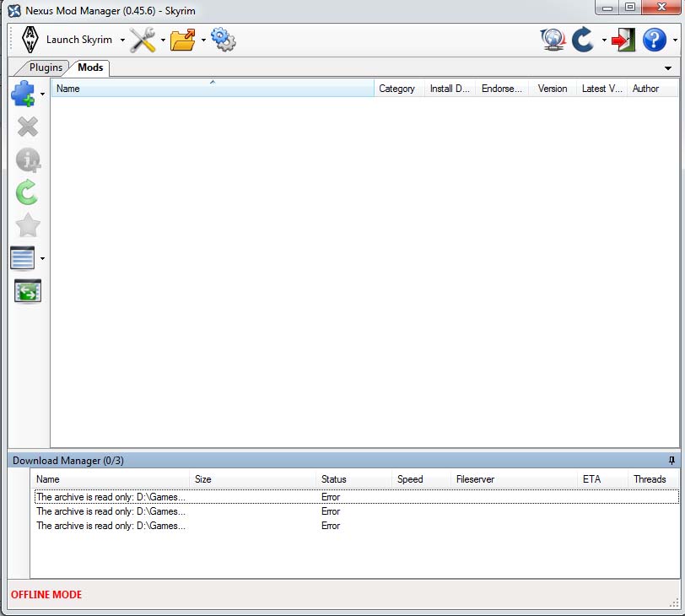Add a mod using the puzzle piece icon
This screenshot has width=685, height=616.
24,94
